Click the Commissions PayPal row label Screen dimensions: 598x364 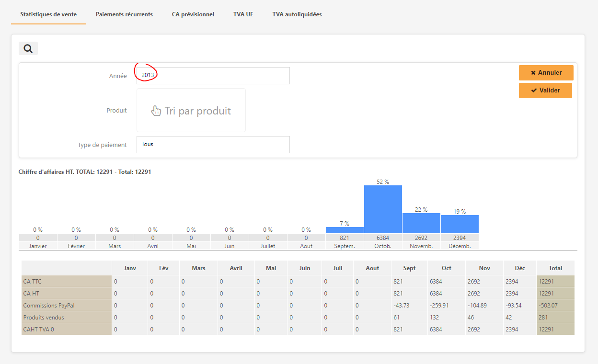pyautogui.click(x=67, y=306)
